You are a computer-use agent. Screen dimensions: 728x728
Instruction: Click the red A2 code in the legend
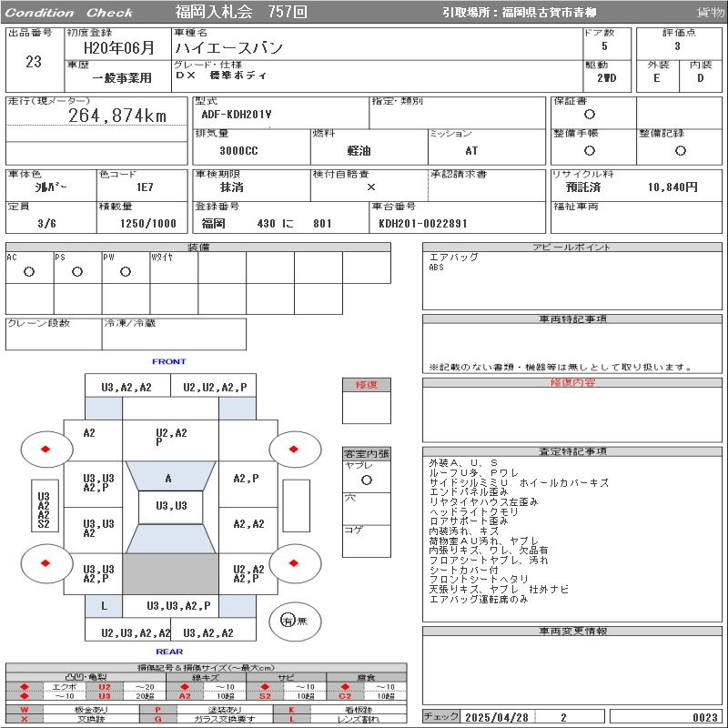pos(185,696)
